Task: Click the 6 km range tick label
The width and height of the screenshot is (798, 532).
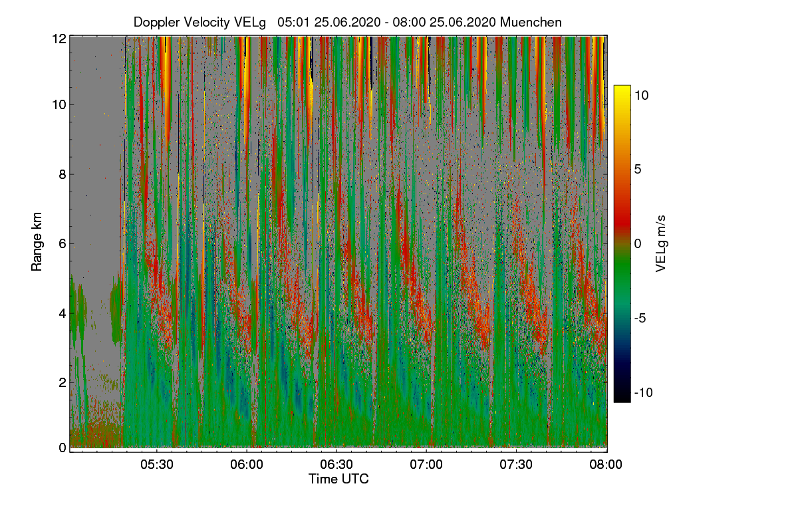Action: point(62,243)
